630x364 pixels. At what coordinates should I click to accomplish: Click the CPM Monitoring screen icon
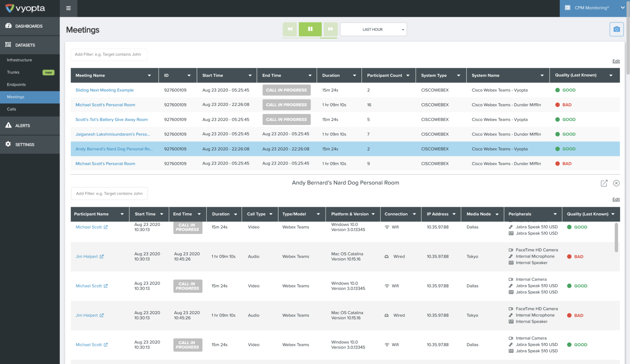click(568, 8)
